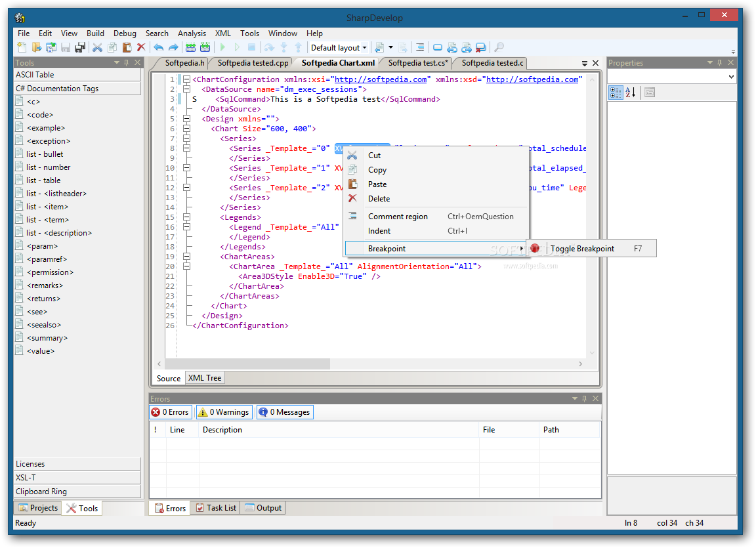
Task: Select Toggle Breakpoint in the submenu
Action: point(591,249)
